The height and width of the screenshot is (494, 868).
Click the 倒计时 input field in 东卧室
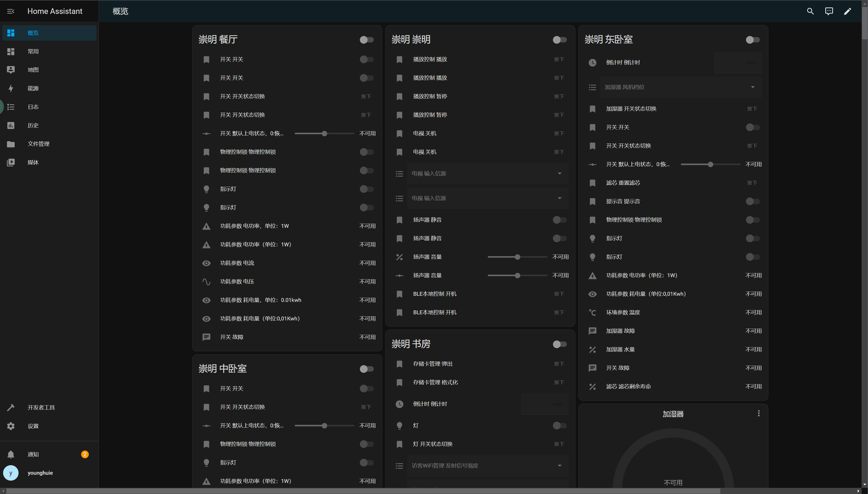737,62
